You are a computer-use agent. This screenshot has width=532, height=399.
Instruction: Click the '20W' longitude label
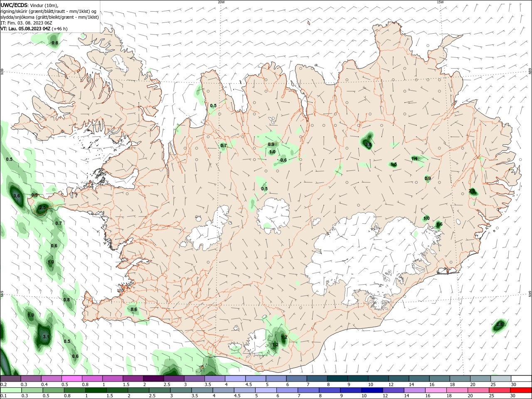click(x=221, y=2)
